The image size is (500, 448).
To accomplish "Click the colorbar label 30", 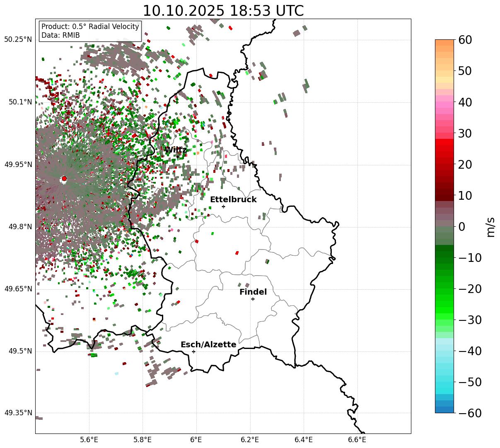I will click(x=466, y=133).
